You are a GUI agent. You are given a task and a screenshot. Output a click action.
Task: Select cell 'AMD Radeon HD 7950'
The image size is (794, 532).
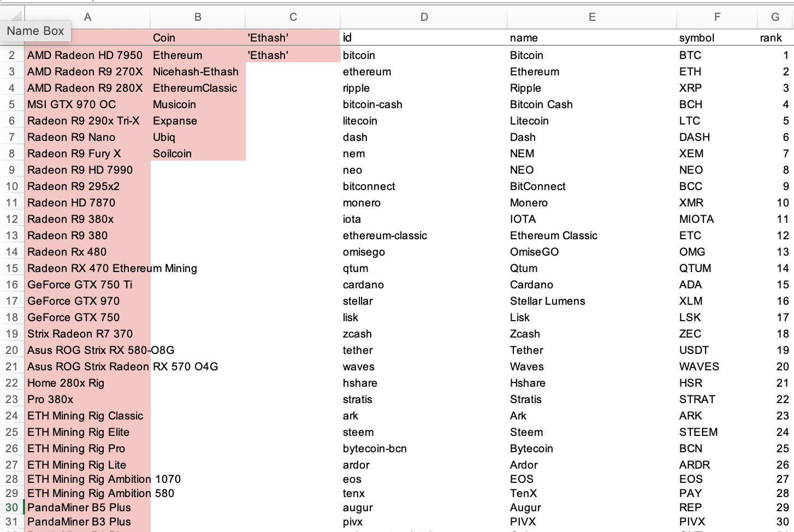coord(87,55)
